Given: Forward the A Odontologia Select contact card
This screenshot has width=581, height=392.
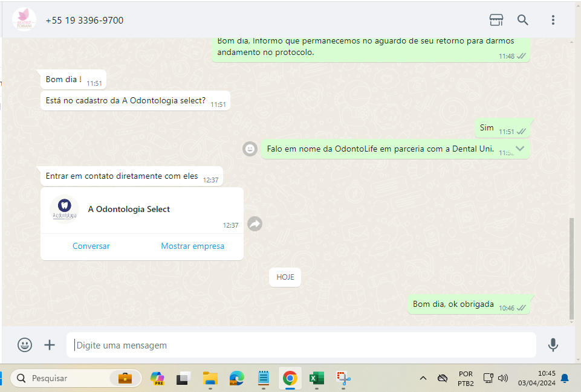Looking at the screenshot, I should tap(255, 224).
